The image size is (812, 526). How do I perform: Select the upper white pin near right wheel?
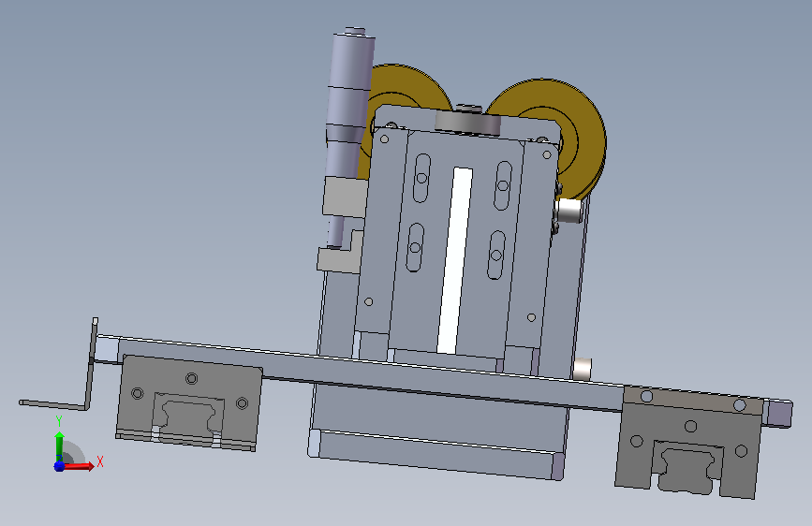point(568,211)
